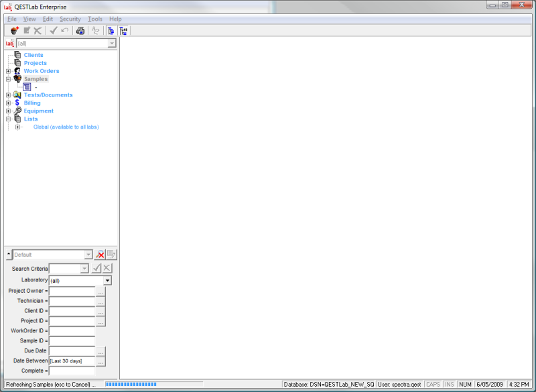
Task: Click the Billing dollar-sign icon
Action: 17,103
